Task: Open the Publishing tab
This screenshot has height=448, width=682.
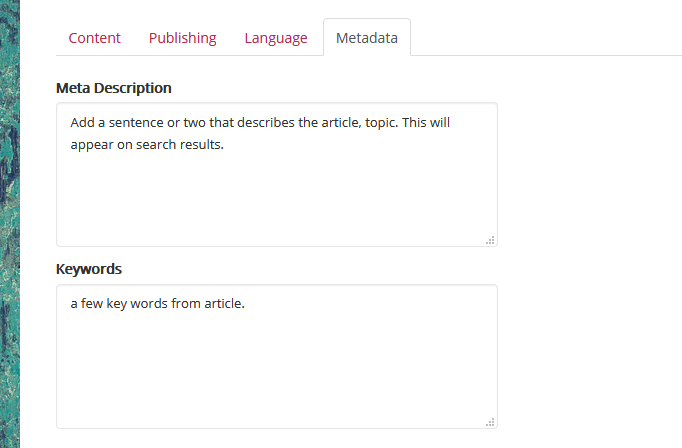Action: pyautogui.click(x=182, y=38)
